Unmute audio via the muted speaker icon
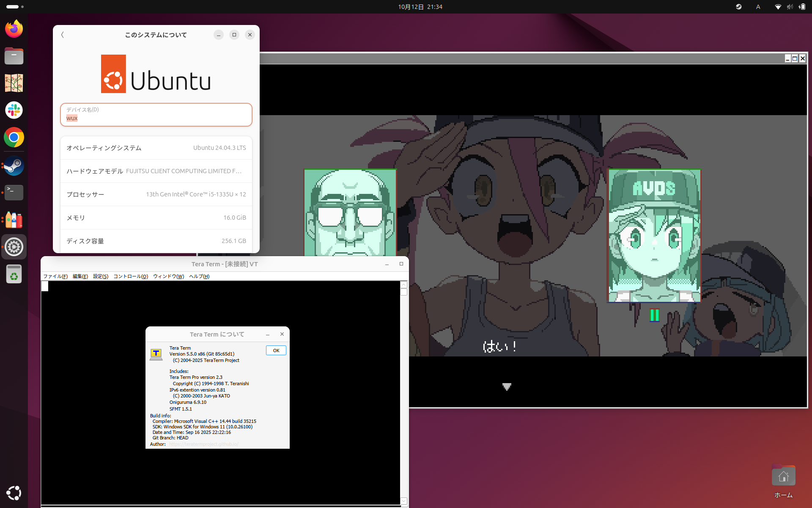812x508 pixels. click(790, 7)
